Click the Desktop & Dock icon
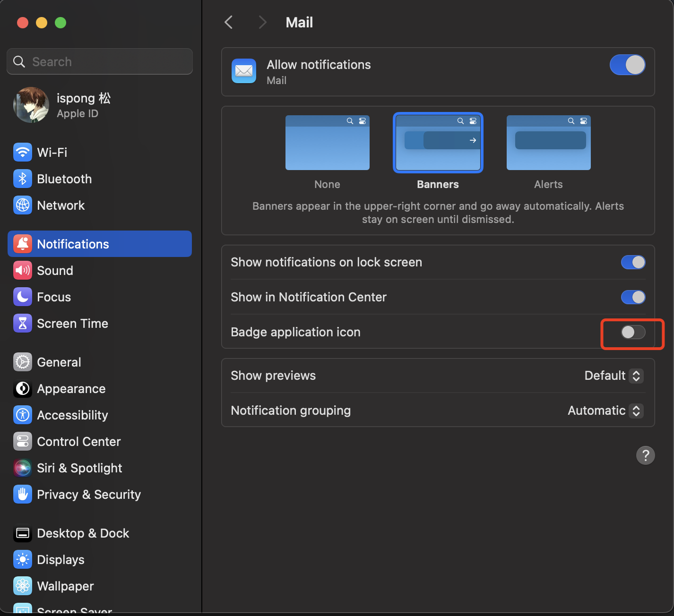This screenshot has width=674, height=616. pyautogui.click(x=23, y=533)
